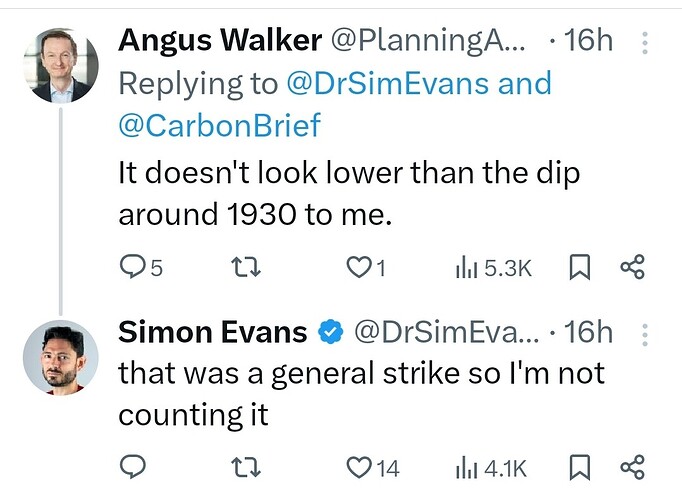The image size is (682, 500).
Task: Open more options for Angus Walker's tweet
Action: coord(645,43)
